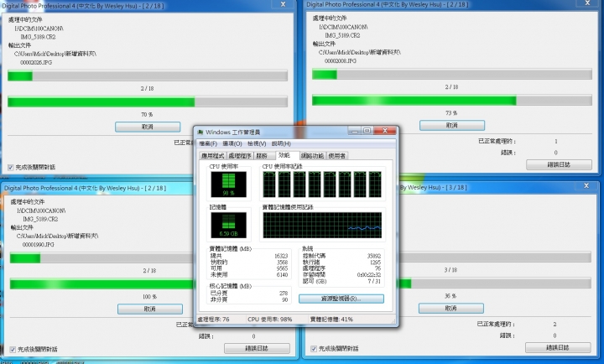Click the '73 %' progress text

coord(451,113)
